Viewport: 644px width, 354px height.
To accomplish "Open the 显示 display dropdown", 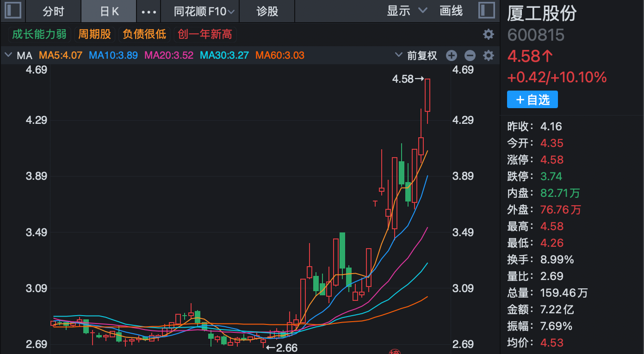I will tap(407, 11).
